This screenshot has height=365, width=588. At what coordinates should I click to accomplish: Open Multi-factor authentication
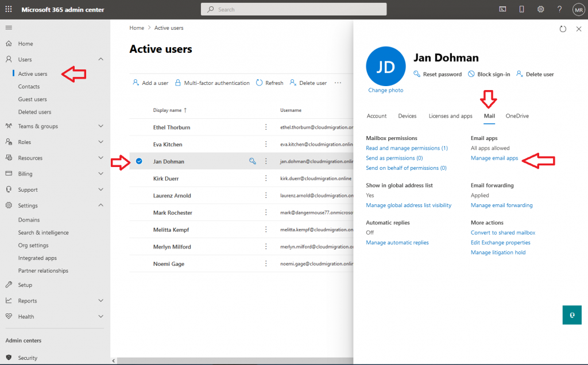coord(212,83)
